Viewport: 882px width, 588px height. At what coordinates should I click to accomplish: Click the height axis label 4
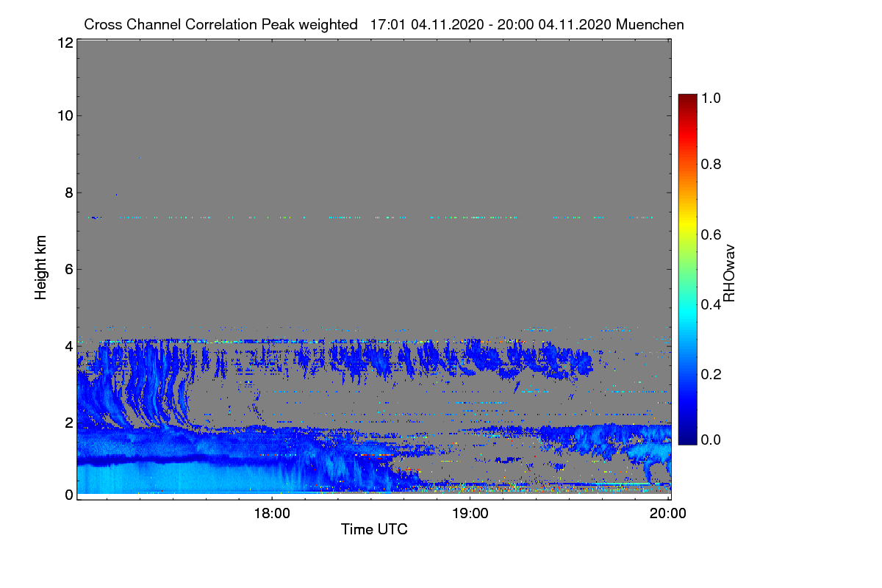(68, 345)
